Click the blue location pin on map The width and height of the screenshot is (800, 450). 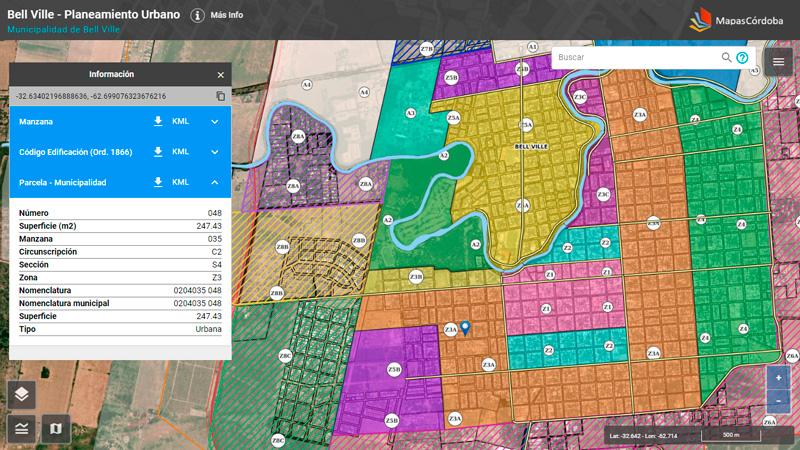464,327
